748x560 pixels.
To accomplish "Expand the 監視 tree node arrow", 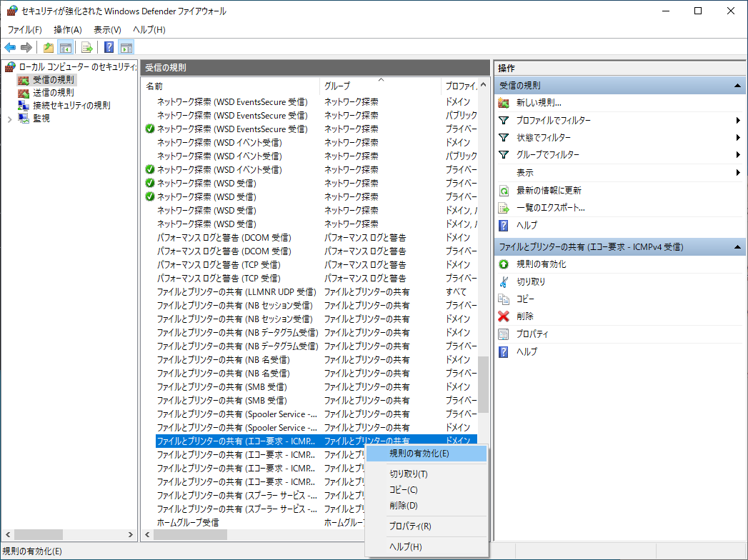I will tap(9, 119).
